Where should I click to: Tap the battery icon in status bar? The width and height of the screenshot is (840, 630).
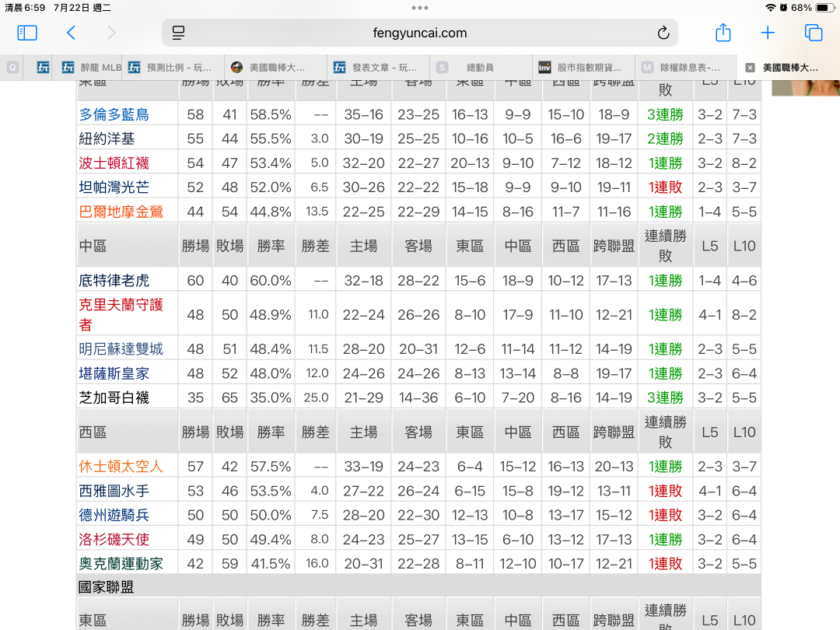click(824, 8)
